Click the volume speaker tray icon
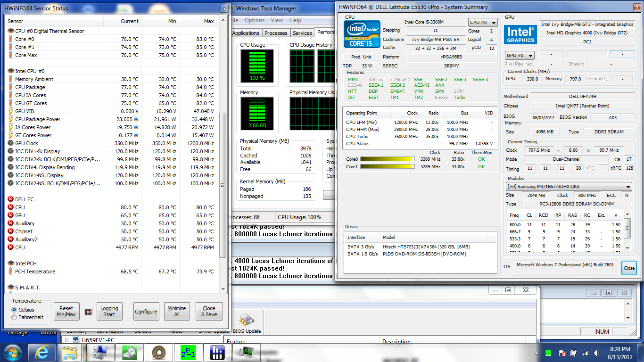644x362 pixels. (x=596, y=353)
